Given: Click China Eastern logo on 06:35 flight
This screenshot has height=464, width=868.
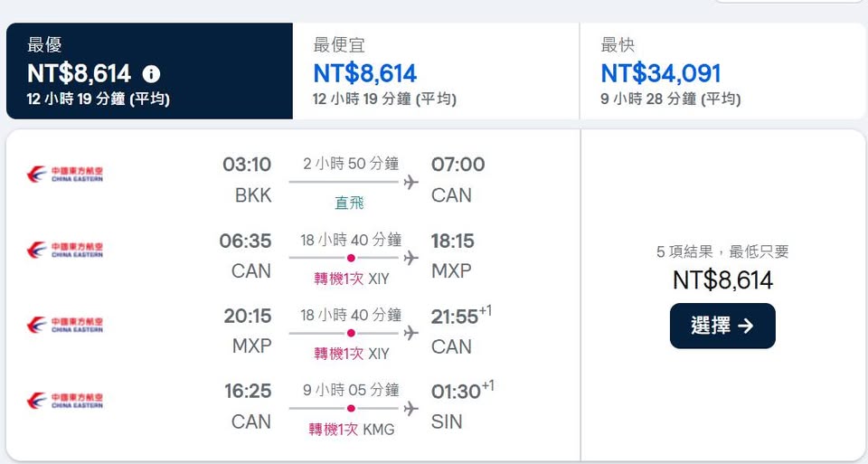Looking at the screenshot, I should click(x=65, y=250).
